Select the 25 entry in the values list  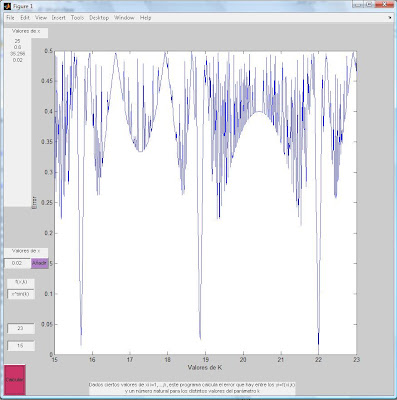pyautogui.click(x=17, y=41)
